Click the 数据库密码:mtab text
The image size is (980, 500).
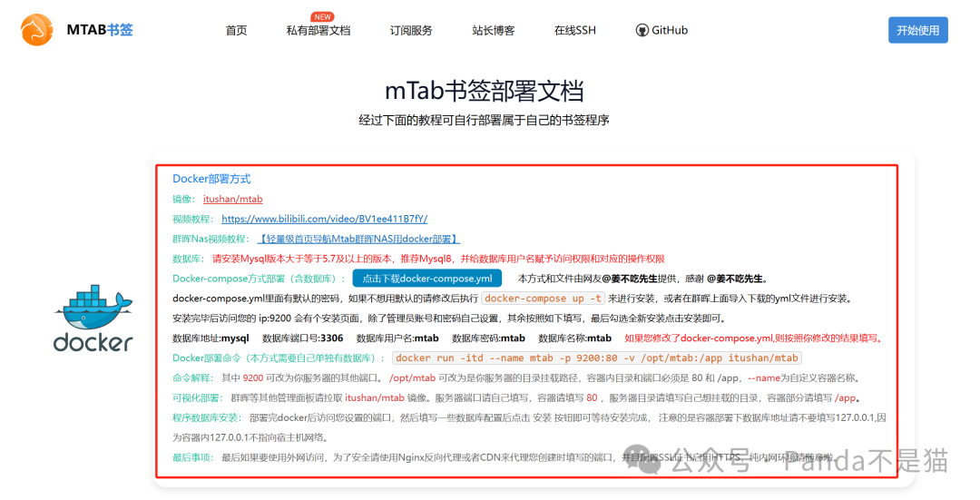tap(489, 338)
